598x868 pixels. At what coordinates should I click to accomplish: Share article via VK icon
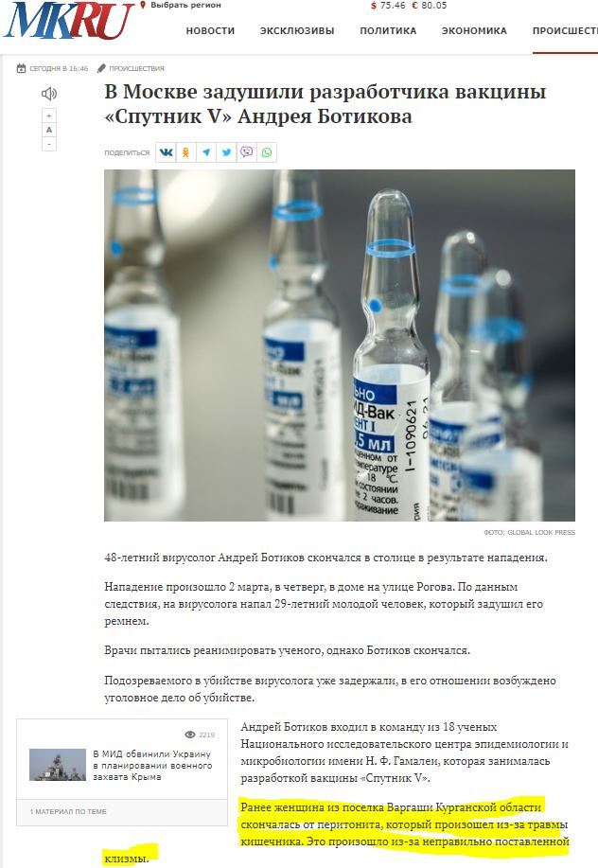[166, 152]
